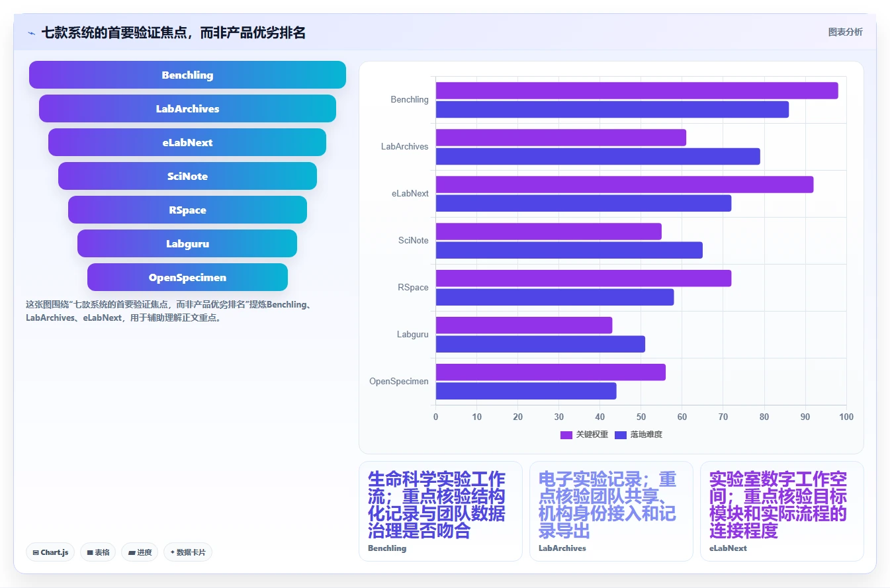Click the lightning icon beside the title
The height and width of the screenshot is (588, 890).
(31, 32)
